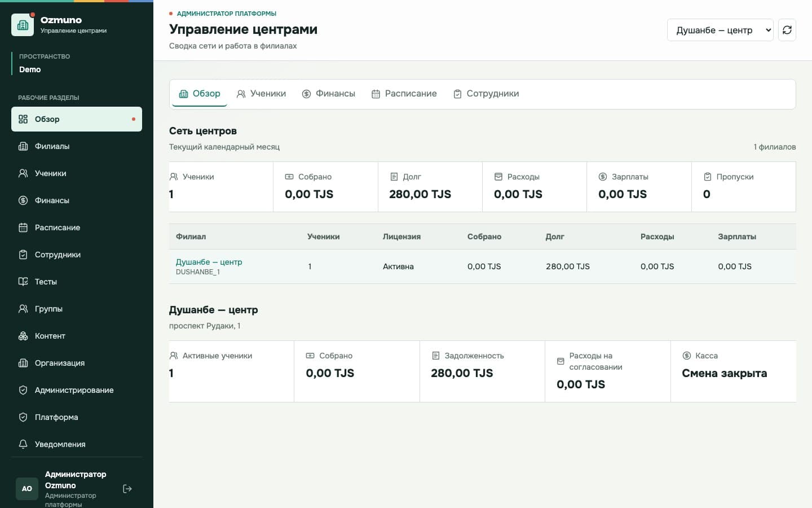Click the Группы sidebar people icon
The image size is (812, 508).
tap(23, 309)
